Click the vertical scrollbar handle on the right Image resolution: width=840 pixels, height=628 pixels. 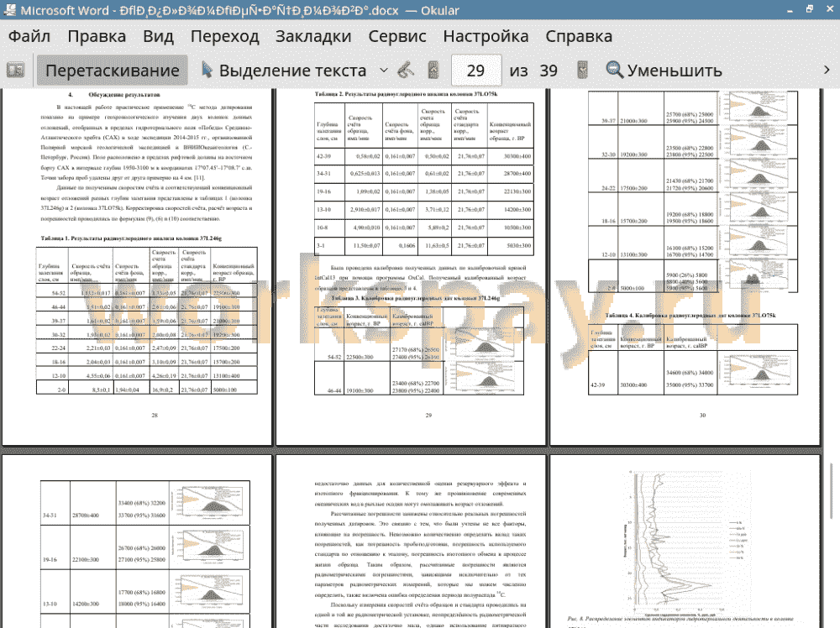coord(832,490)
